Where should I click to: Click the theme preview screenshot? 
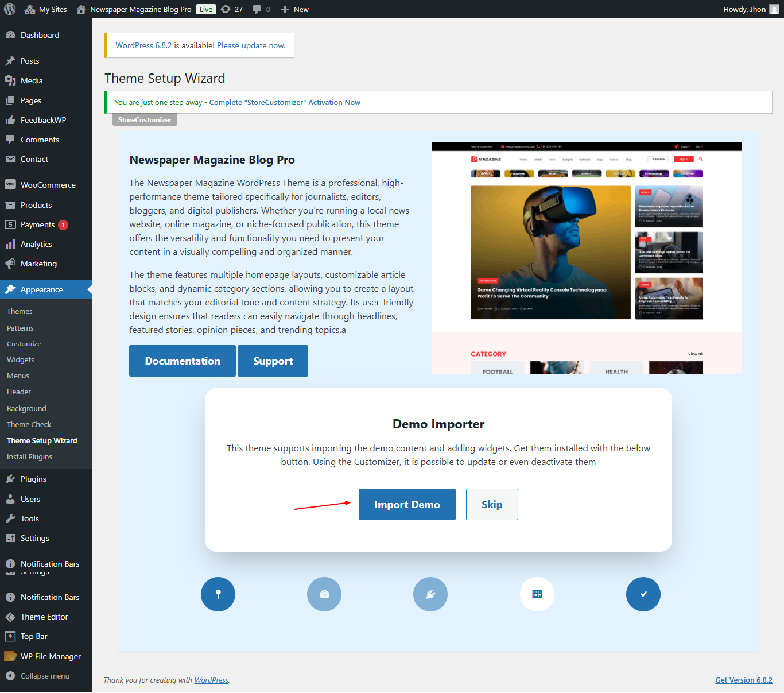point(587,258)
